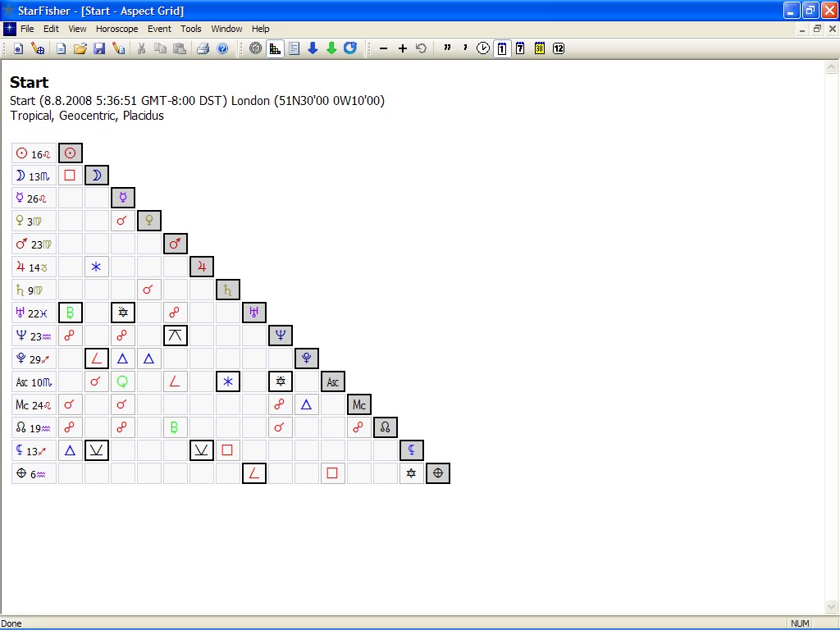Open the Horoscope menu
Image resolution: width=840 pixels, height=630 pixels.
point(116,29)
